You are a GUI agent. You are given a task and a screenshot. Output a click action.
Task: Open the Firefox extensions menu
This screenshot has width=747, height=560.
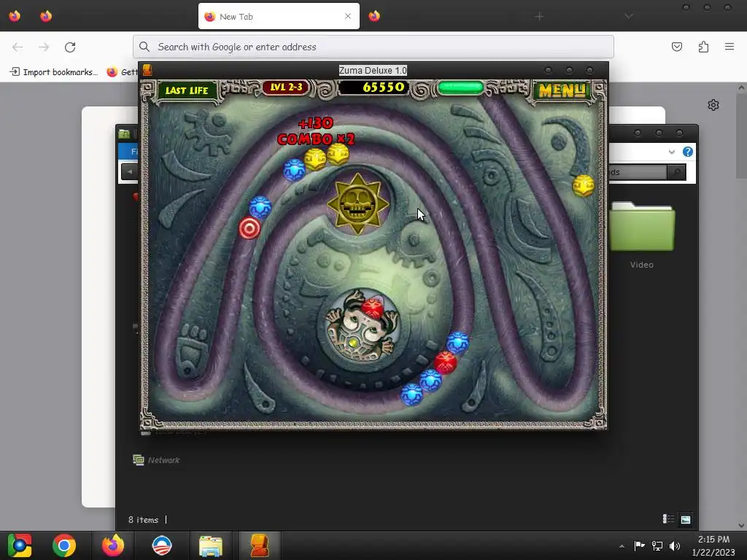tap(704, 47)
